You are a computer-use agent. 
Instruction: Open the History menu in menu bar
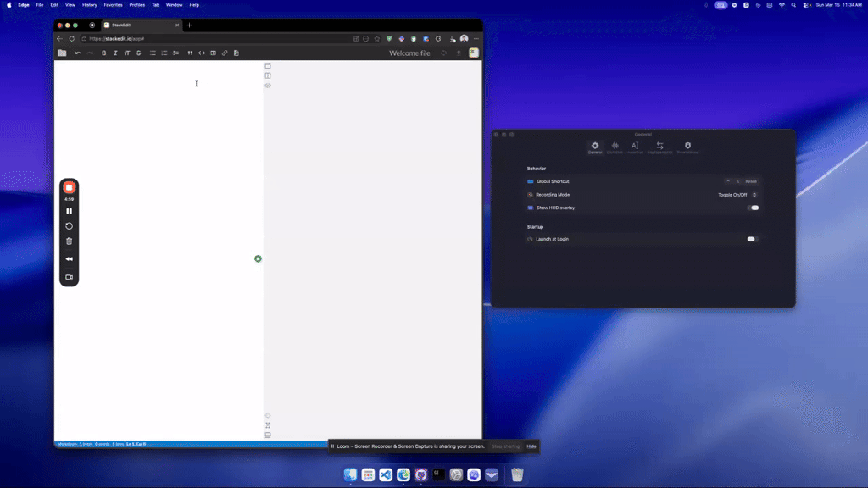coord(89,5)
